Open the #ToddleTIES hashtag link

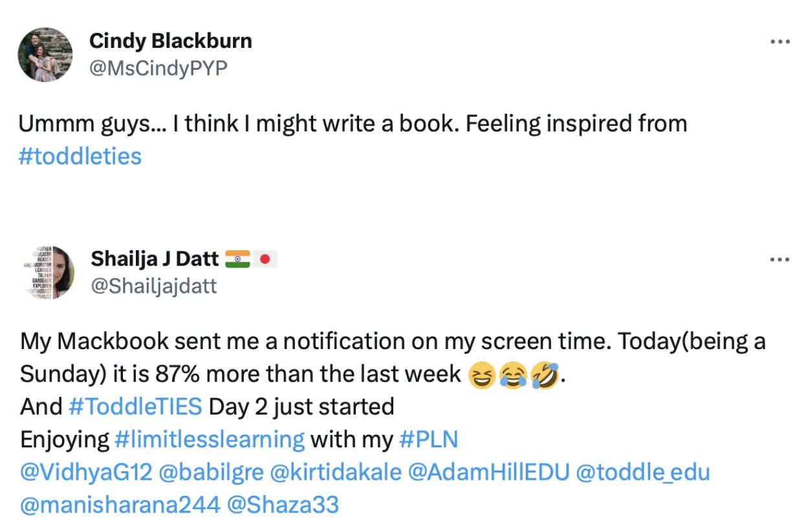[x=135, y=407]
